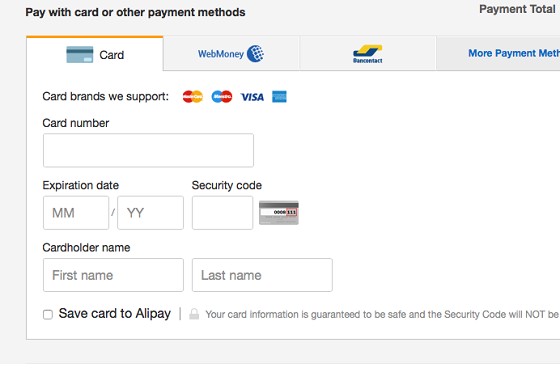Viewport: 560px width, 372px height.
Task: Click the WebMoney globe logo
Action: point(255,54)
